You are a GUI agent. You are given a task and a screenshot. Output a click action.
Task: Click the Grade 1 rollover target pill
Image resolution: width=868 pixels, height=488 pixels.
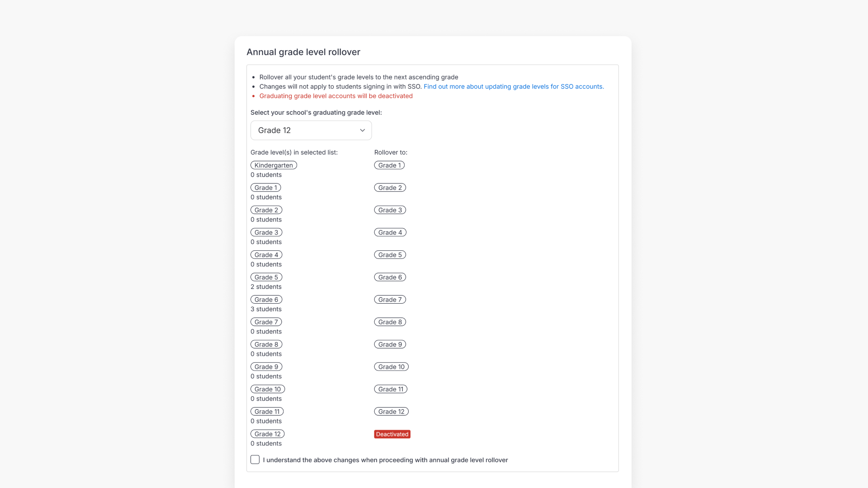click(389, 165)
